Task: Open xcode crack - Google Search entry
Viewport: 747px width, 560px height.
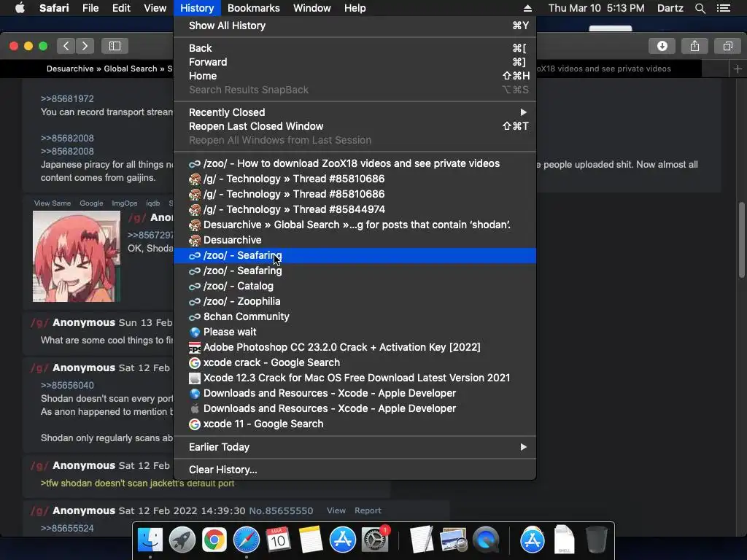Action: (x=355, y=362)
